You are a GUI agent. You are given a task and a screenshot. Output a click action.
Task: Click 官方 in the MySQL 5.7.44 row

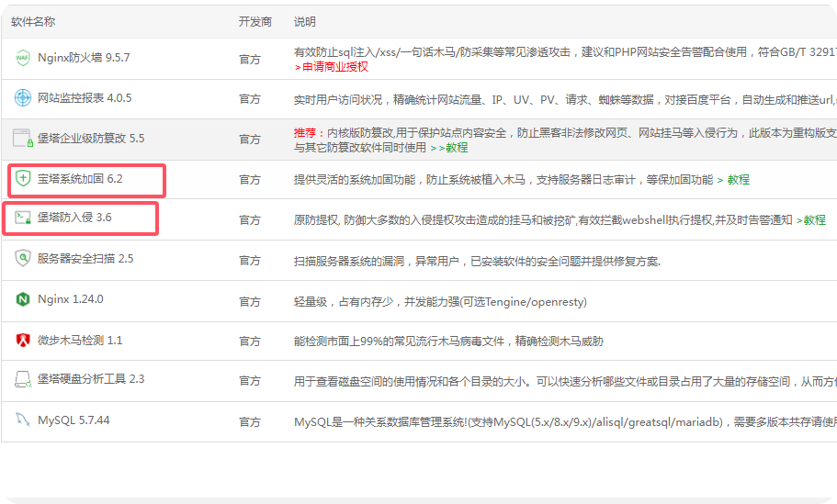(250, 422)
